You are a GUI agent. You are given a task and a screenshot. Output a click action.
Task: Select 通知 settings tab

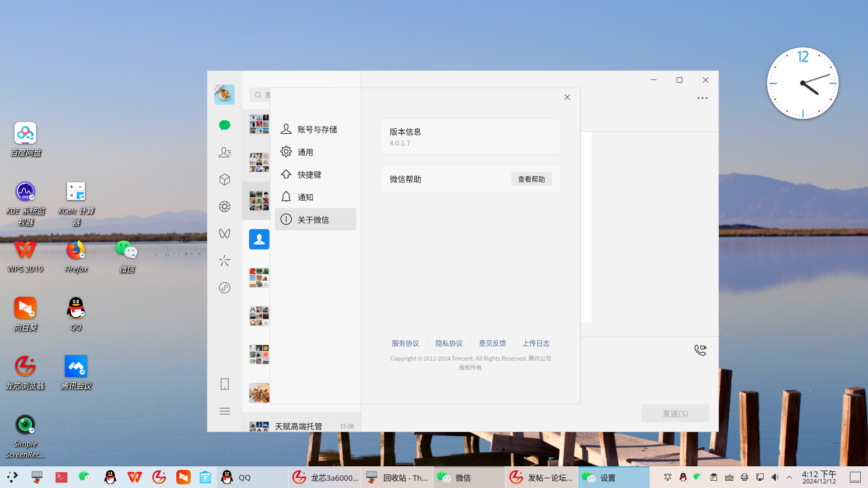(x=316, y=197)
